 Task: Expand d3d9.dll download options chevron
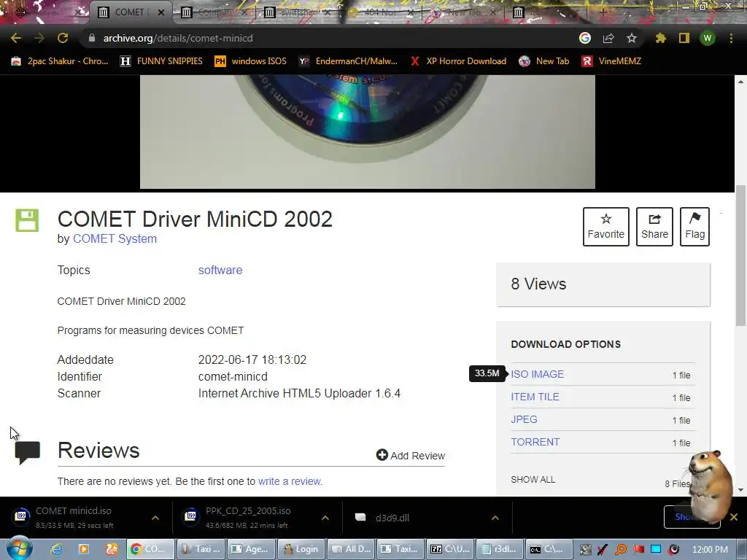[x=495, y=518]
